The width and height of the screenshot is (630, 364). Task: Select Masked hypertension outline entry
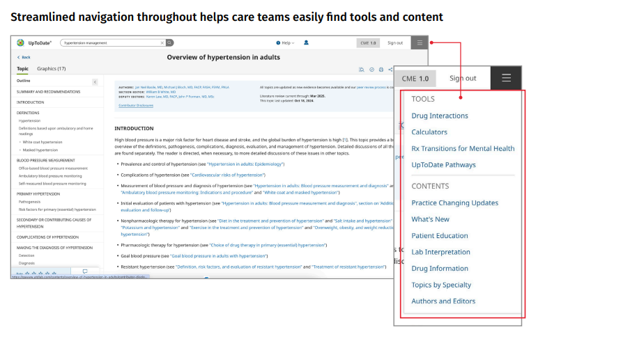coord(40,150)
